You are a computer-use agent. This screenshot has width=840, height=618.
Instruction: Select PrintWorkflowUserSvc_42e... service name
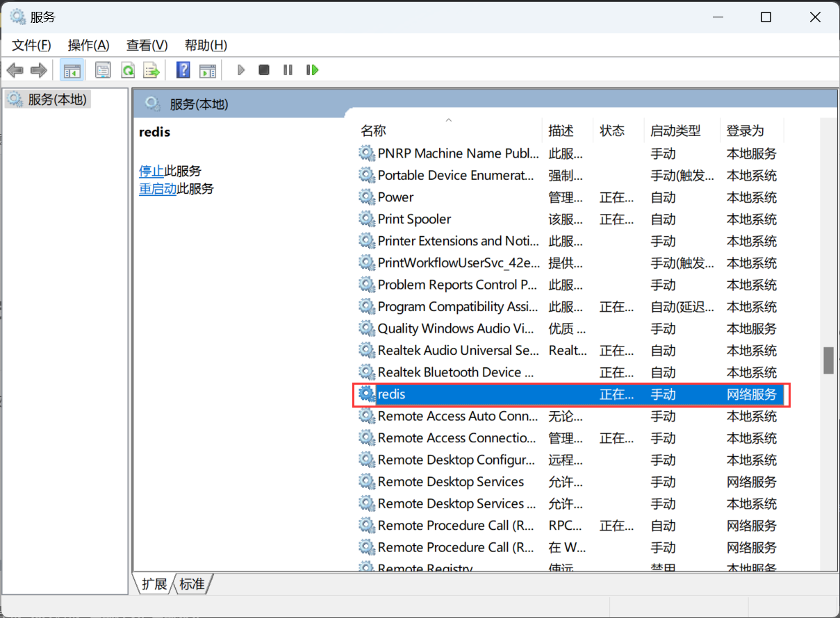click(459, 263)
